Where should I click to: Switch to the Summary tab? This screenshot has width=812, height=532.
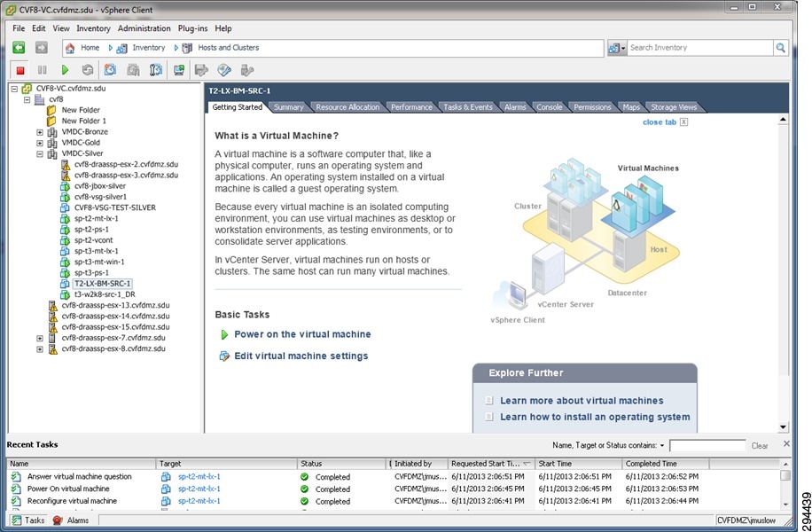pyautogui.click(x=288, y=107)
